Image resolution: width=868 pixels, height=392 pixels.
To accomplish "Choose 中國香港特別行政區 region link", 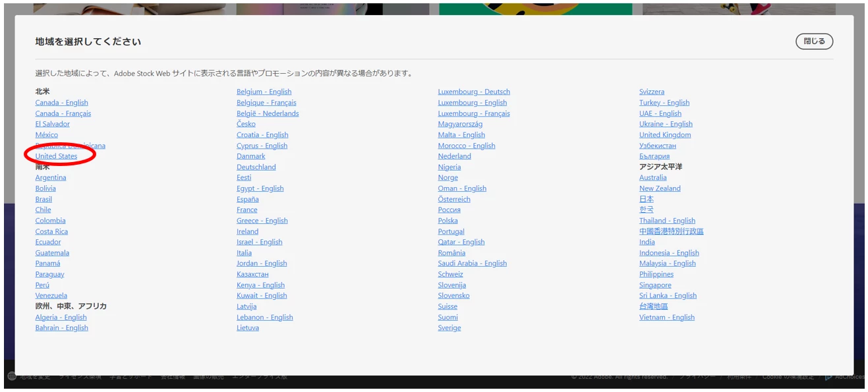I will point(672,231).
